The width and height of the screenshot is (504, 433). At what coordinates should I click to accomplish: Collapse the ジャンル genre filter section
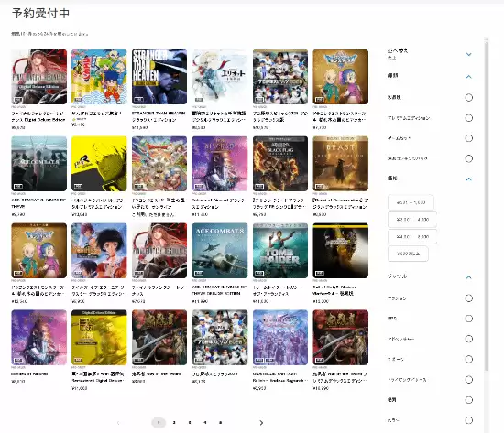pos(468,276)
